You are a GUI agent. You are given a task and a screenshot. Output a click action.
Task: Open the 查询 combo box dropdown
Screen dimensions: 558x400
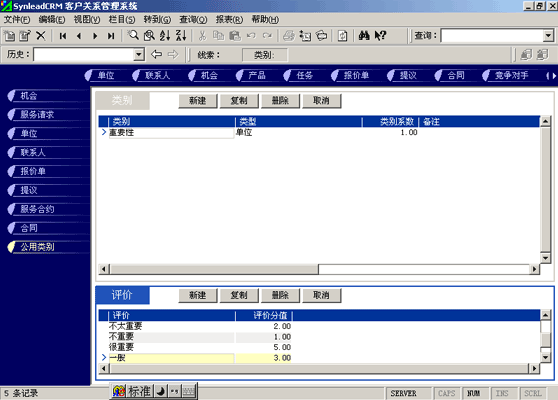[x=548, y=36]
